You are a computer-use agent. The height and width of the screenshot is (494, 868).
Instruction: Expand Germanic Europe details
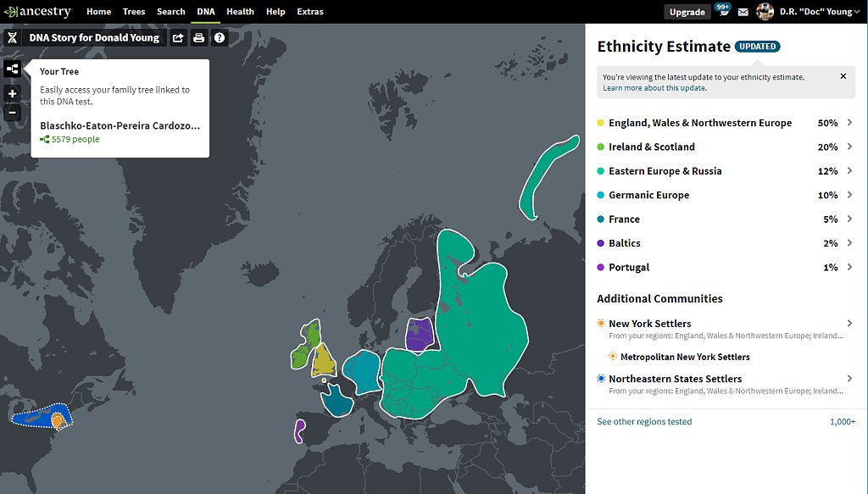849,195
